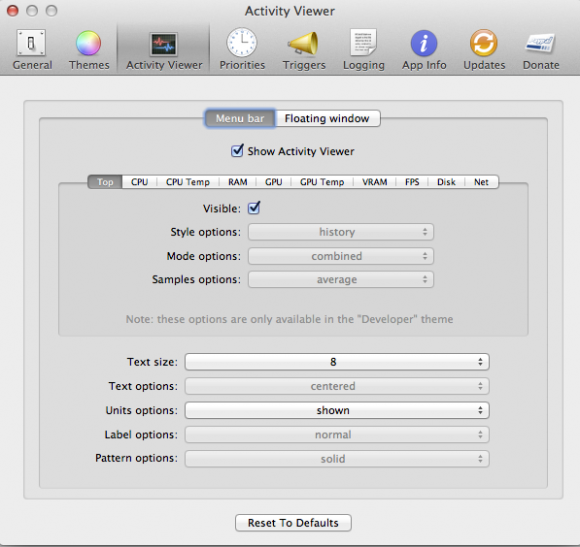Screen dimensions: 580x547
Task: Switch to the CPU Temp tab
Action: (188, 182)
